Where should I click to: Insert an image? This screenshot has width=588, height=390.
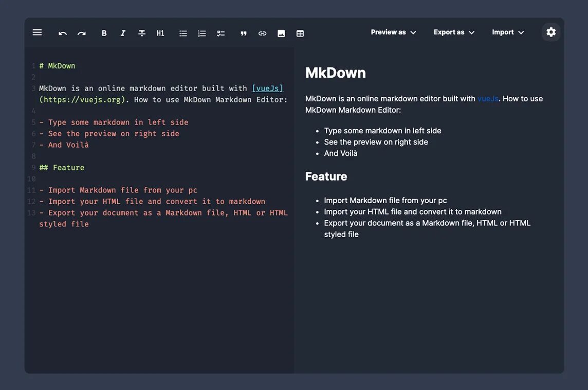[281, 33]
